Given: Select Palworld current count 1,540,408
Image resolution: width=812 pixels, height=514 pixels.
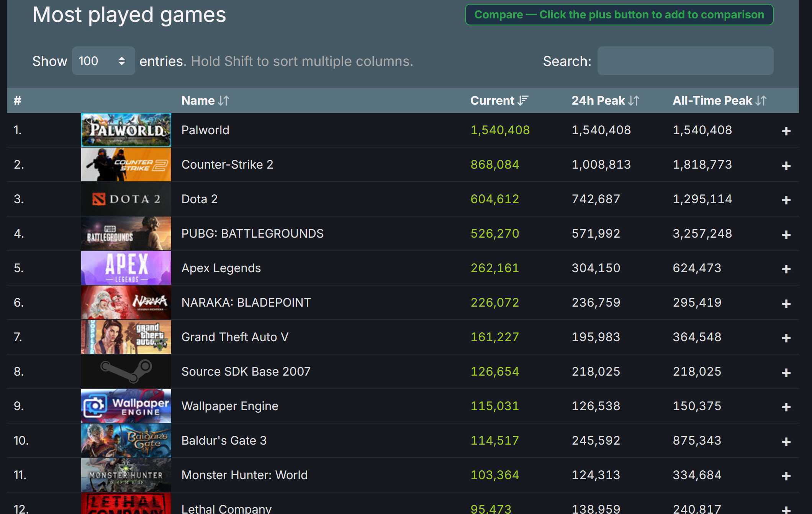Looking at the screenshot, I should [500, 130].
